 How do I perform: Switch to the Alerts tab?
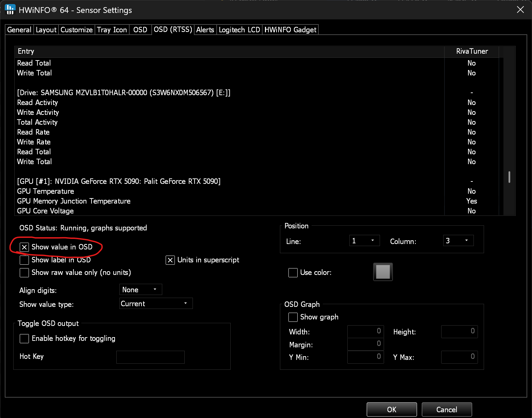205,30
